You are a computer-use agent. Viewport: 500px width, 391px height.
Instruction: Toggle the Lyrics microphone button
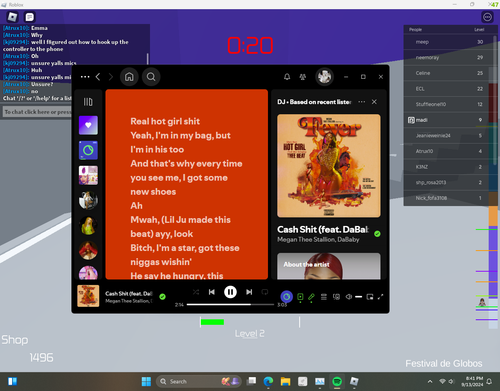311,296
